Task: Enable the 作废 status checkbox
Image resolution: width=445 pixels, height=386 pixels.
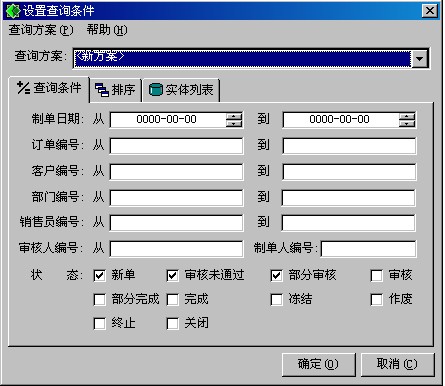Action: click(377, 299)
